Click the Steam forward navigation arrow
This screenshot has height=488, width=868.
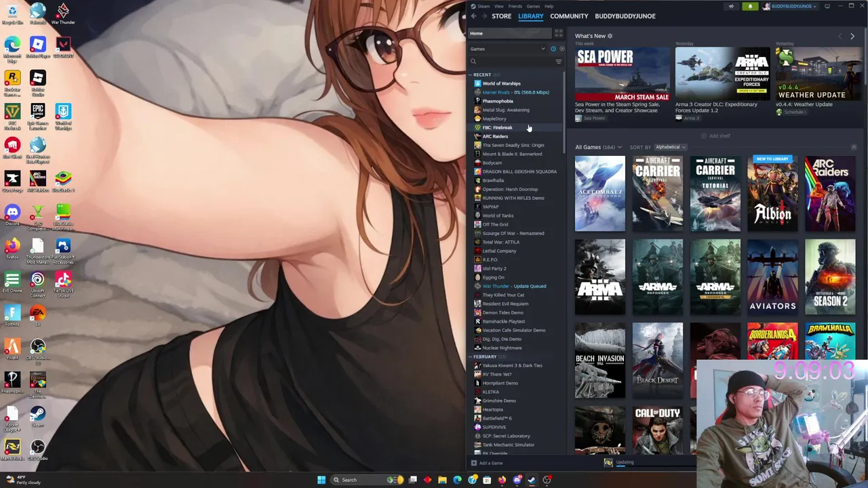coord(484,16)
